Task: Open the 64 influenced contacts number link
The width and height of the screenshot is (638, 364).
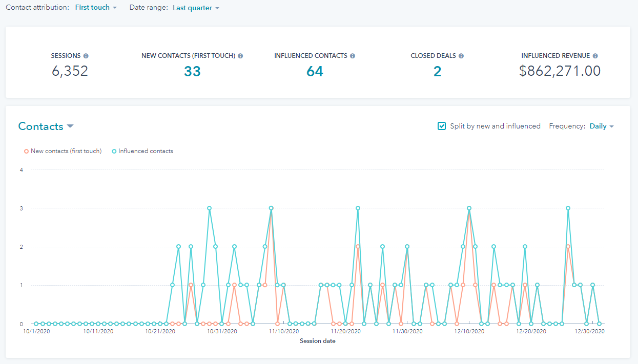Action: [x=315, y=72]
